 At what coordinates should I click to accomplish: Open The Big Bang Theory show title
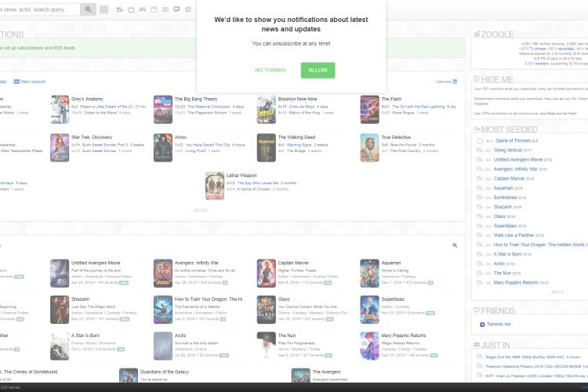pyautogui.click(x=196, y=99)
